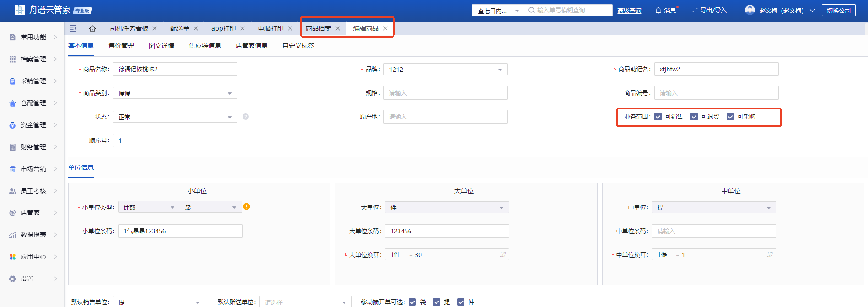Click the help icon next to status field

(x=246, y=117)
